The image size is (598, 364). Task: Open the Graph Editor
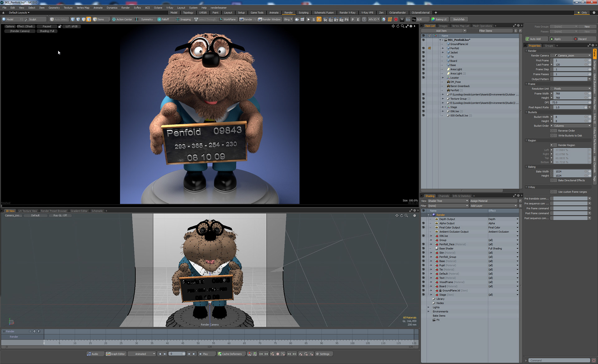click(115, 354)
